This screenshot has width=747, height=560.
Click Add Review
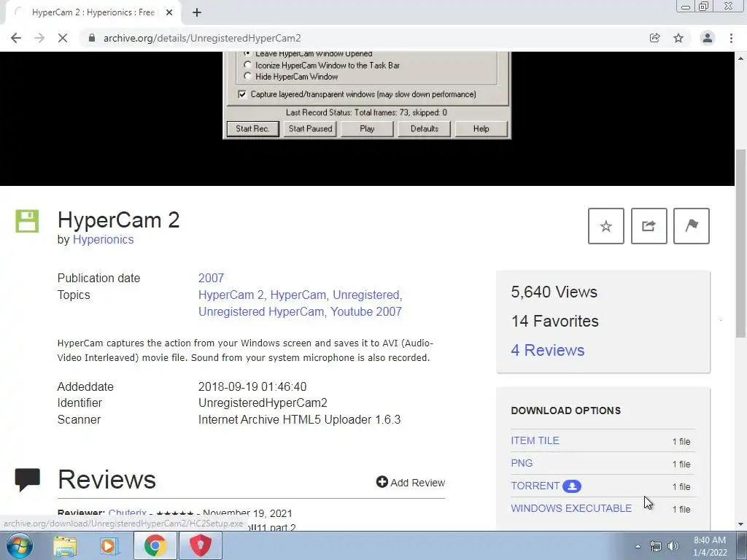pyautogui.click(x=411, y=483)
